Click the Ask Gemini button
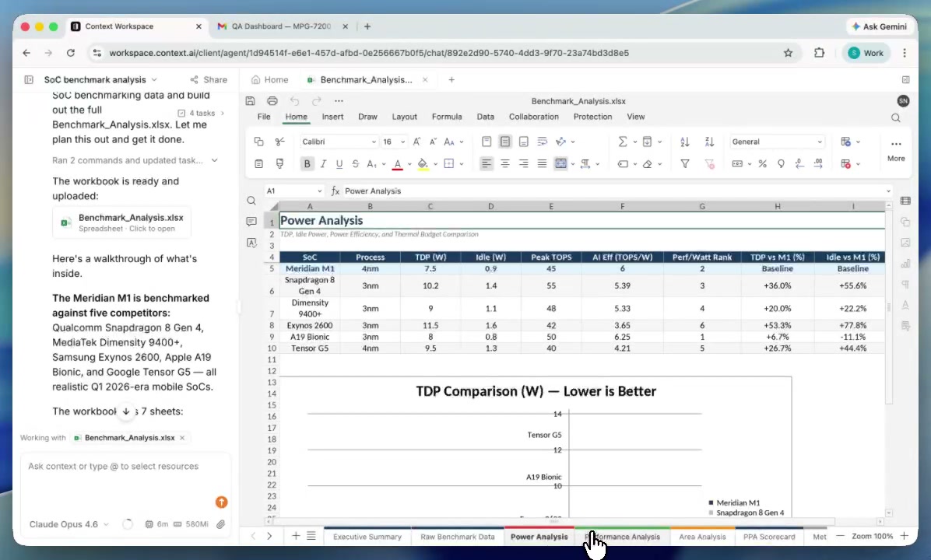931x560 pixels. click(x=879, y=26)
